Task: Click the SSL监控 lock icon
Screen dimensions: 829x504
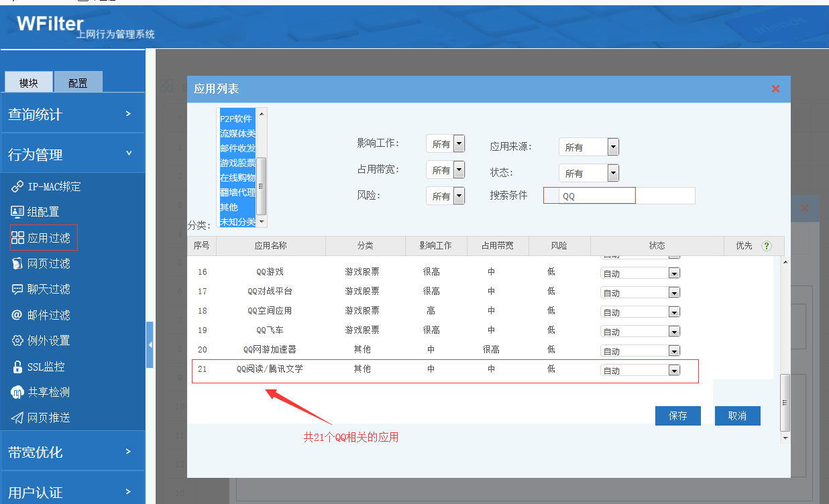Action: (x=17, y=367)
